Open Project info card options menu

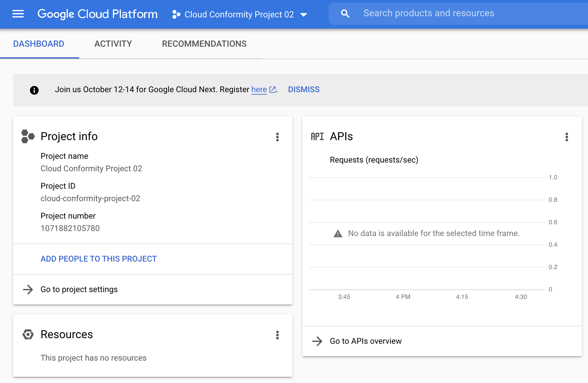point(277,137)
